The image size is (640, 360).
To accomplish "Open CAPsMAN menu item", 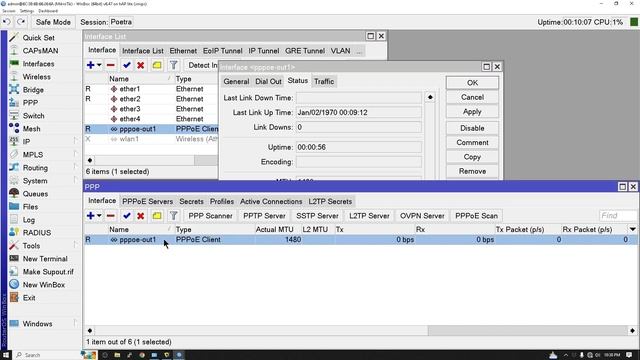I will (40, 51).
